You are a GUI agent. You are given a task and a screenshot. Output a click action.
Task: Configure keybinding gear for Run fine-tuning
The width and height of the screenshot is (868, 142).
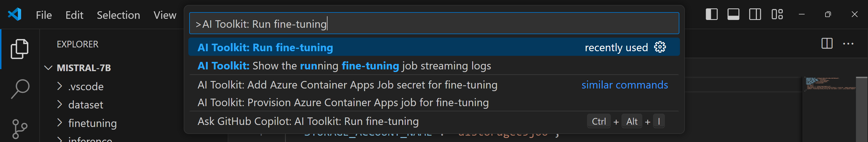click(660, 47)
